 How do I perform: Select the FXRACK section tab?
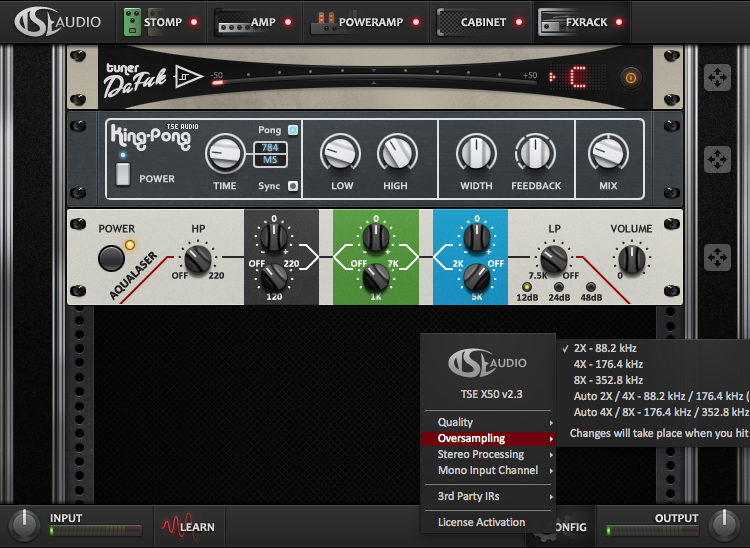point(582,22)
